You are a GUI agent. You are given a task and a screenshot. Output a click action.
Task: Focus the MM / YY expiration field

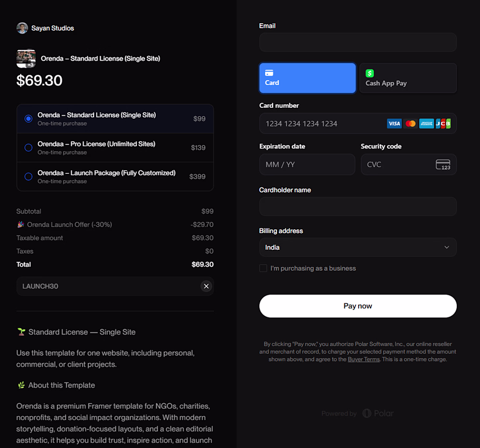pyautogui.click(x=307, y=165)
